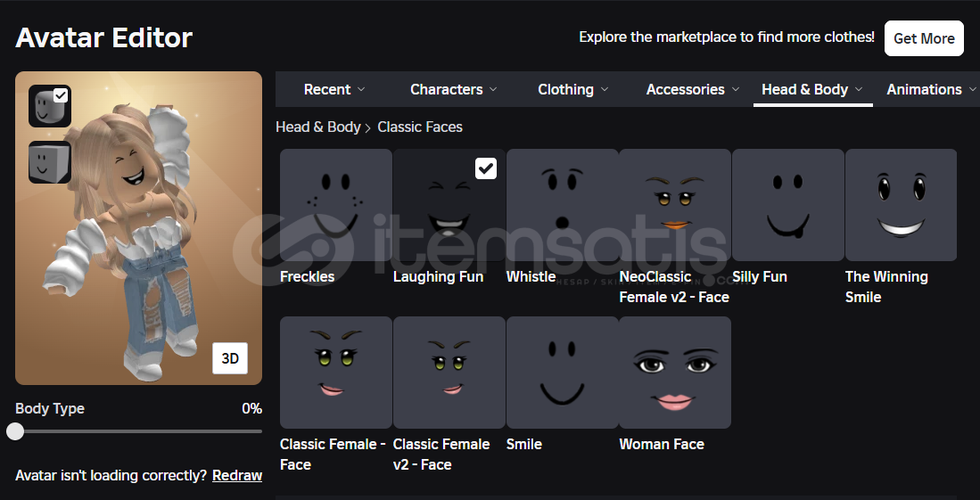The image size is (980, 500).
Task: Equip the plain Smile face
Action: coord(563,373)
